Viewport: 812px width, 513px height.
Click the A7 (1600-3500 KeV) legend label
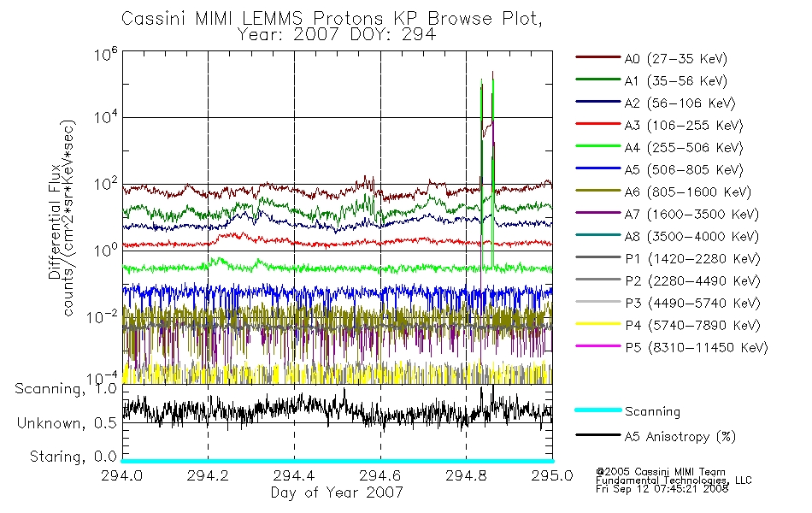691,215
